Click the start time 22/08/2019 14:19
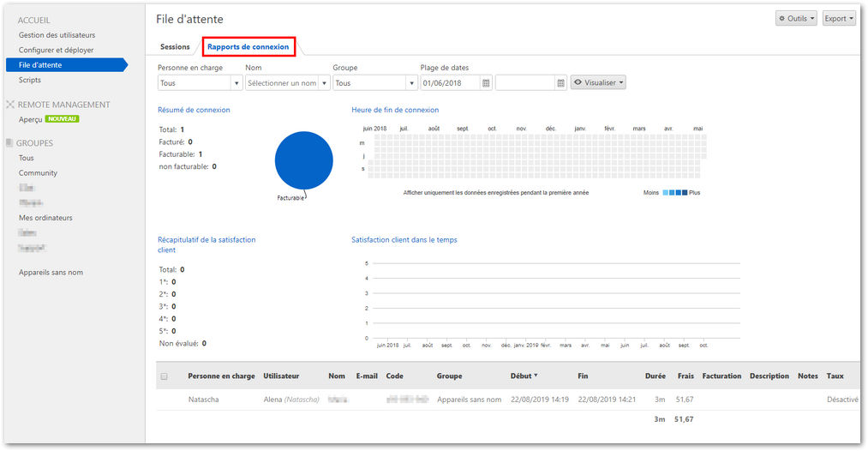 pyautogui.click(x=540, y=400)
